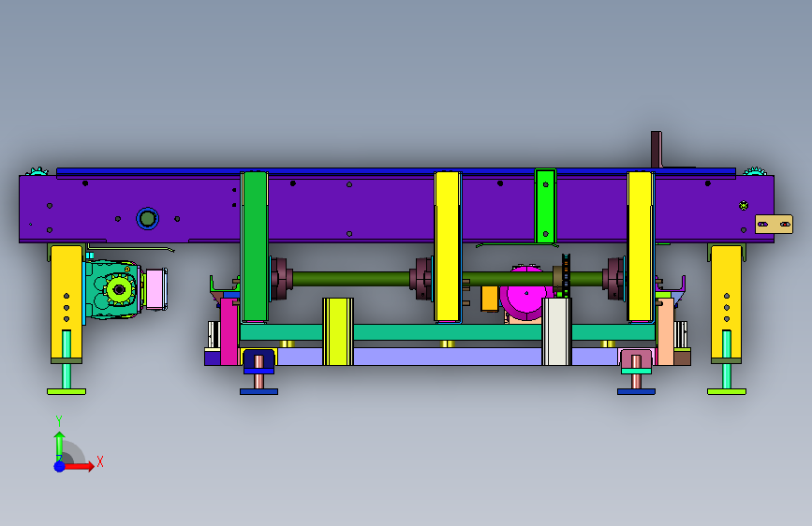Select the left yellow support leg

click(66, 304)
